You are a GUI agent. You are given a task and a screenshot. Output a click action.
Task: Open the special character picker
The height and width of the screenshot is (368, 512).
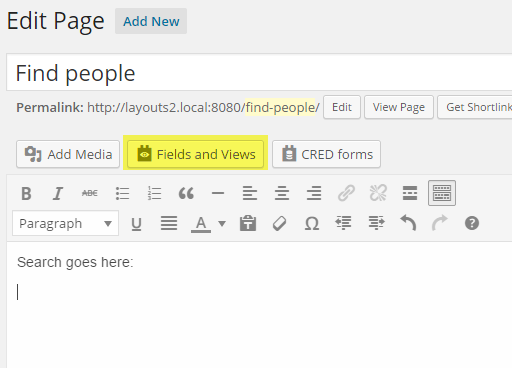tap(312, 224)
